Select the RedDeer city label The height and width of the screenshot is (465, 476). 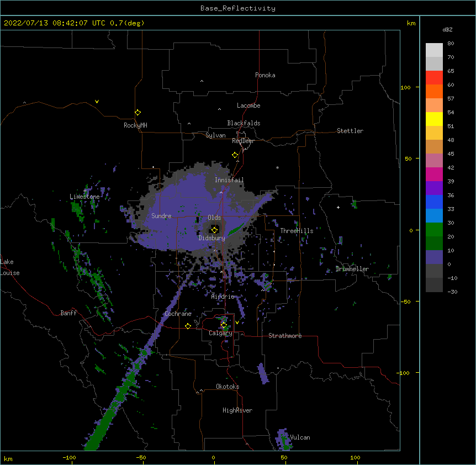click(243, 141)
